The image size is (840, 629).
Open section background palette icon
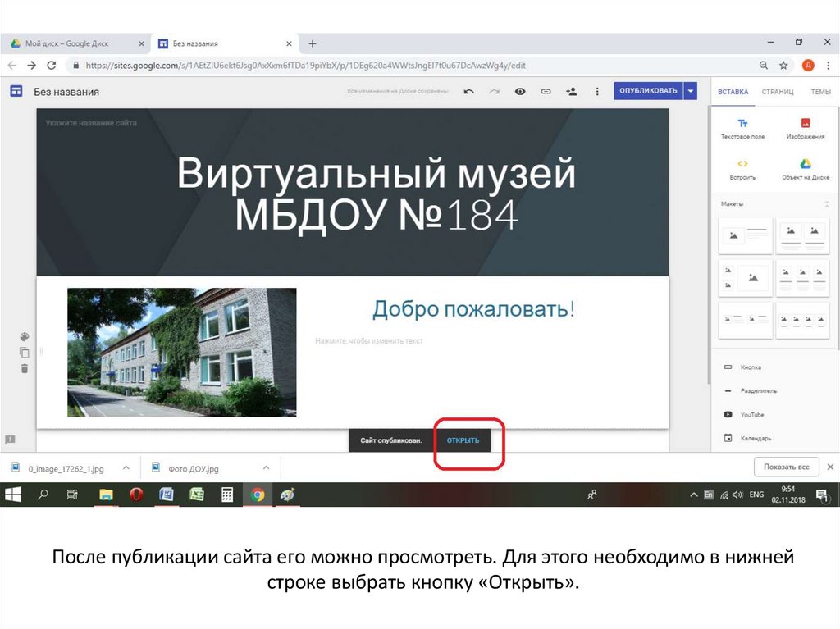(25, 336)
